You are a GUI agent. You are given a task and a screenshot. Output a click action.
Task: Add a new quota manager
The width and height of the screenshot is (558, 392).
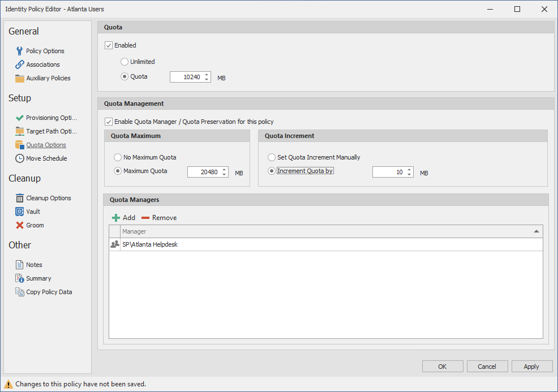tap(123, 218)
